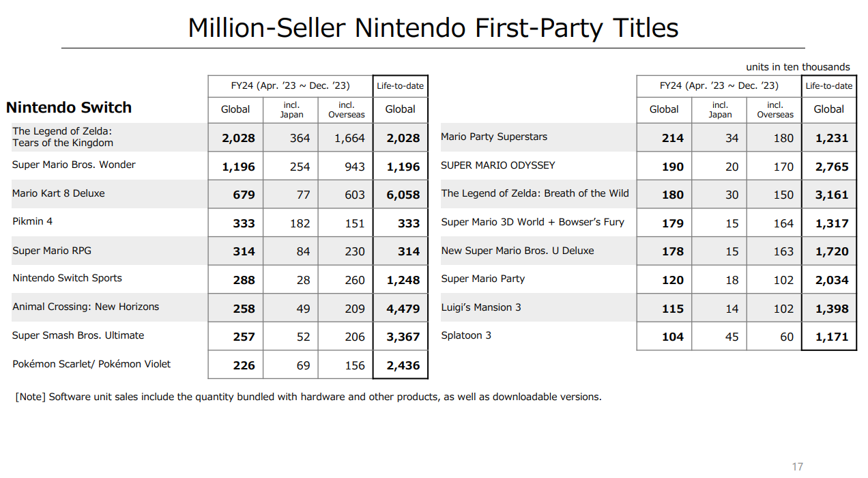
Task: Select Nintendo Switch Sports title
Action: click(67, 278)
